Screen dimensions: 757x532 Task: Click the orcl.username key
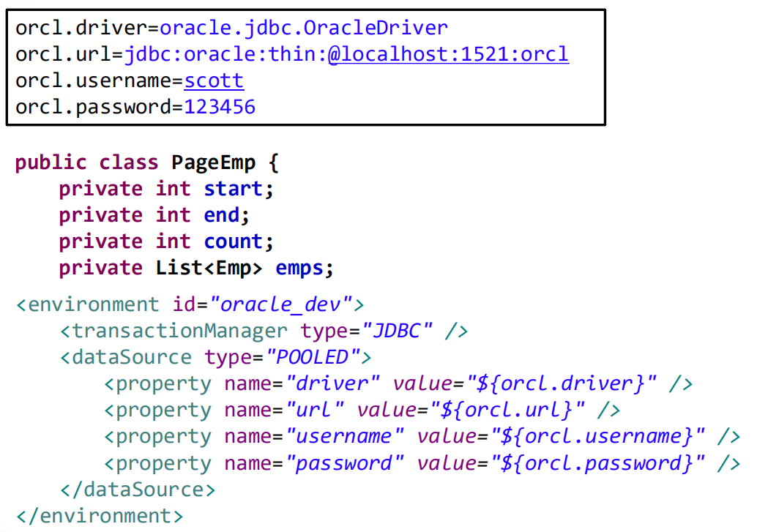click(x=93, y=80)
